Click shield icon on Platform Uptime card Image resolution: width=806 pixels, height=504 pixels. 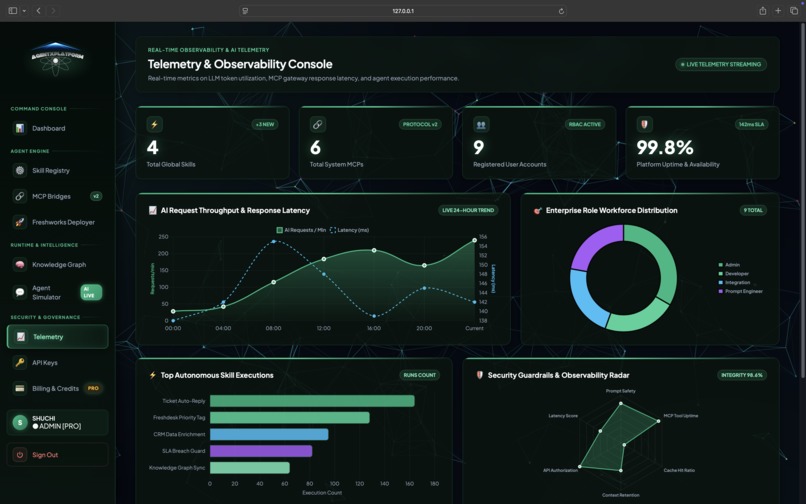tap(645, 124)
